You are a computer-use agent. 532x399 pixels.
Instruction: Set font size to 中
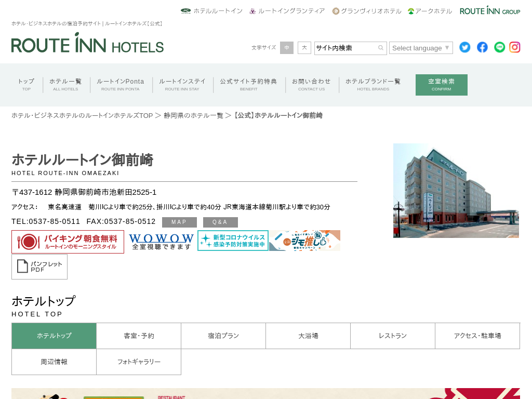[x=287, y=48]
